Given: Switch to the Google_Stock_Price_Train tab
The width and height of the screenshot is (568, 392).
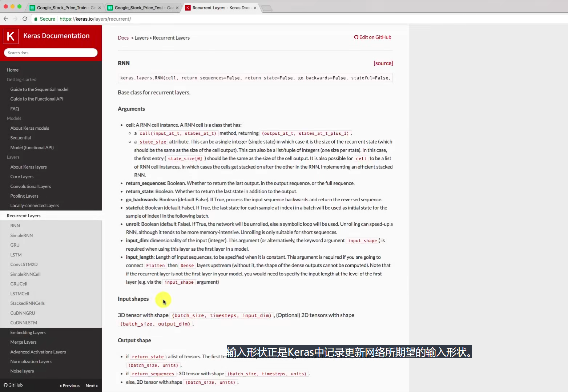Looking at the screenshot, I should pyautogui.click(x=62, y=7).
